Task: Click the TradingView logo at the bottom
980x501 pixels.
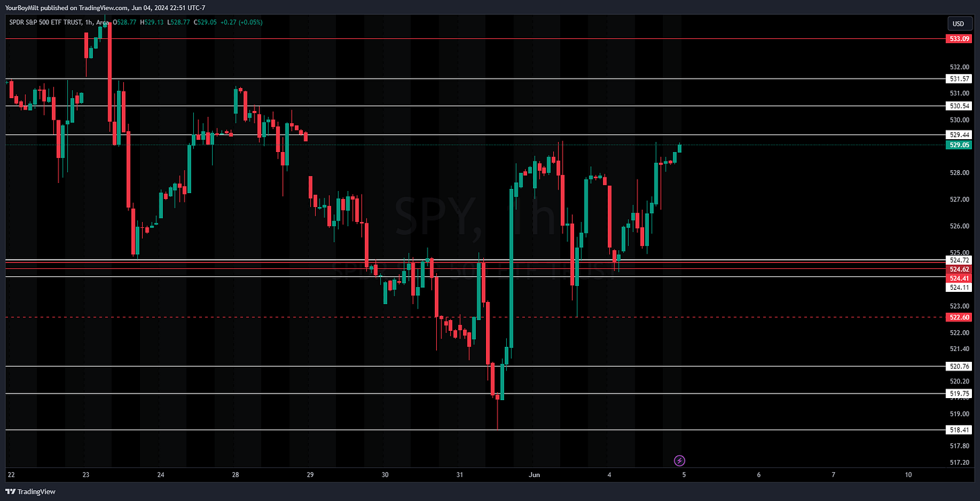Action: point(31,492)
